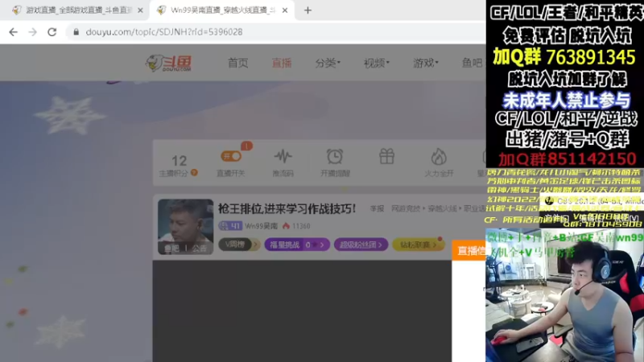Viewport: 644px width, 362px height.
Task: Open 首页 in the navigation bar
Action: (x=237, y=63)
